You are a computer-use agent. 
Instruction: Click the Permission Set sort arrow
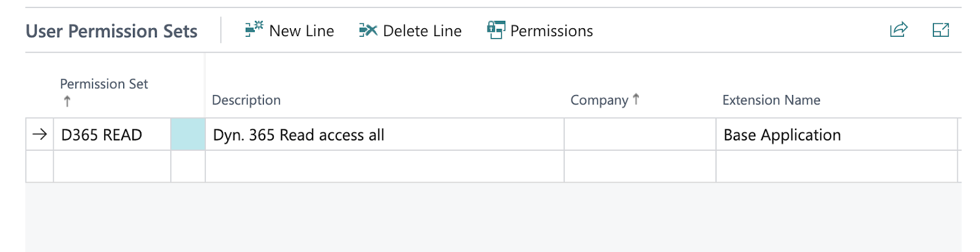pyautogui.click(x=67, y=101)
